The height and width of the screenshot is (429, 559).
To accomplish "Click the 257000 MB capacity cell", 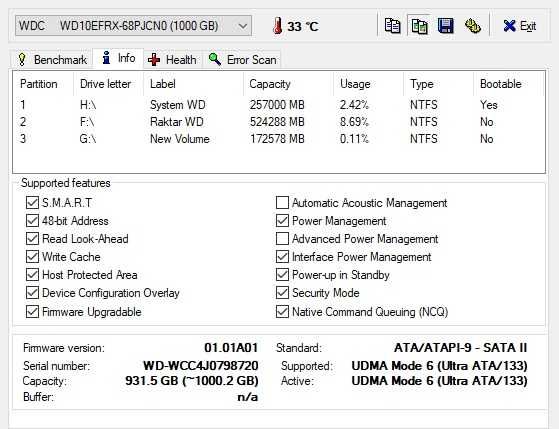I will pos(277,105).
